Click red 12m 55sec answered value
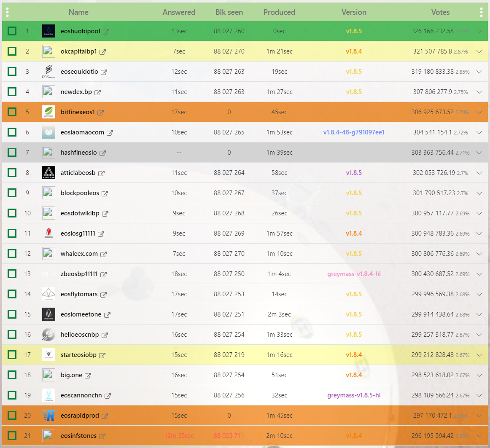Viewport: 490px width, 448px height. click(179, 435)
